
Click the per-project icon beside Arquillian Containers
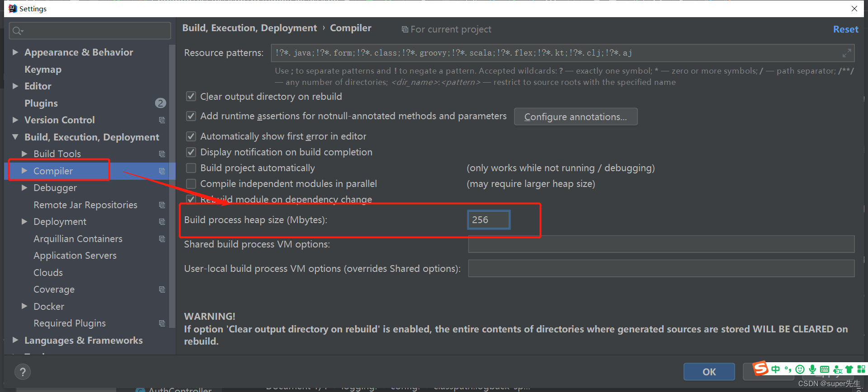(x=162, y=239)
